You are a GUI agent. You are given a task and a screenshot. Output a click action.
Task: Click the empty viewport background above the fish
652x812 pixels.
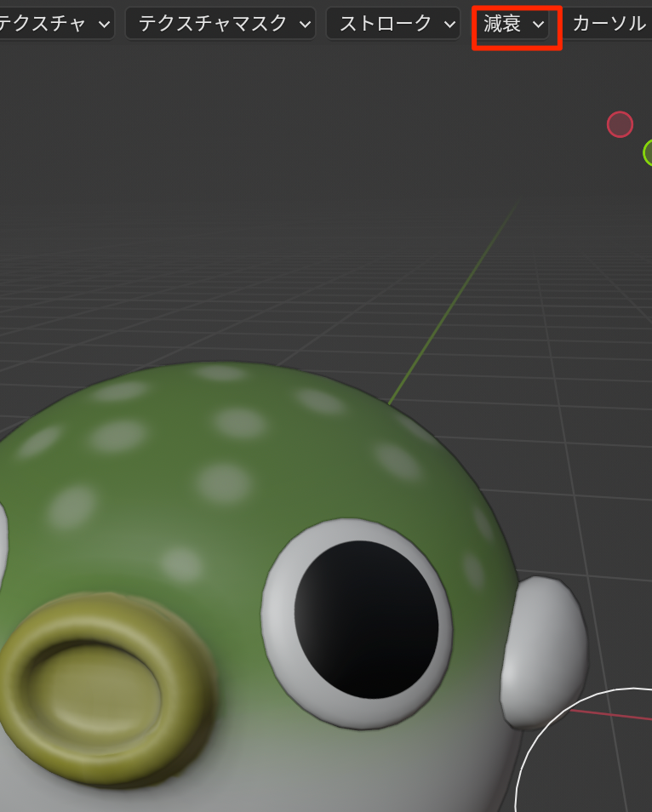pos(255,170)
